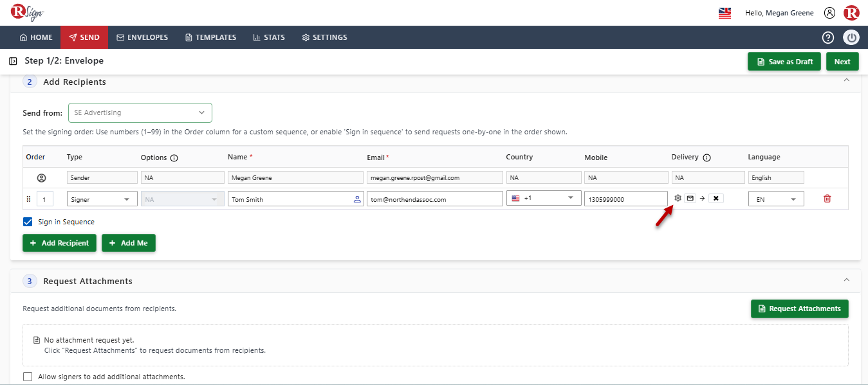Image resolution: width=868 pixels, height=385 pixels.
Task: Collapse the Request Attachments section
Action: (847, 280)
